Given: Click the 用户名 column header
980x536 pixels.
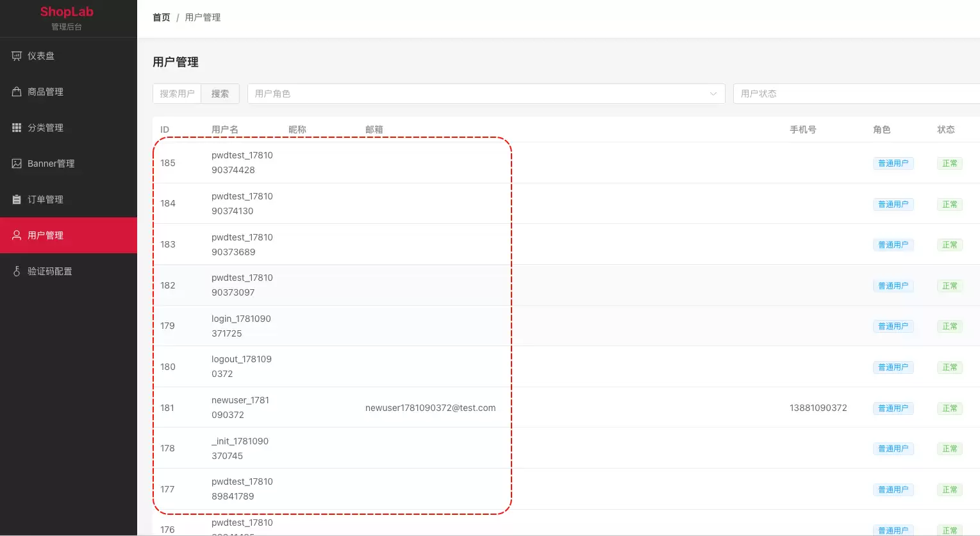Looking at the screenshot, I should point(225,130).
